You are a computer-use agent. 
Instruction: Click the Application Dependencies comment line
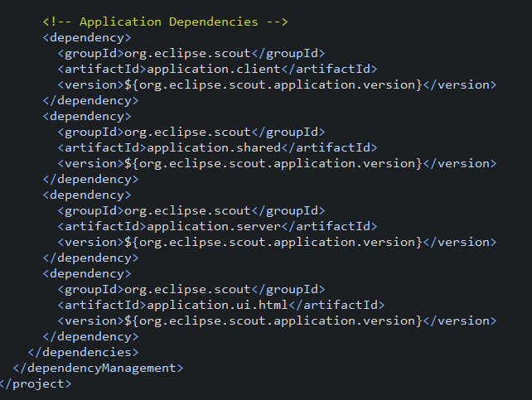[165, 22]
